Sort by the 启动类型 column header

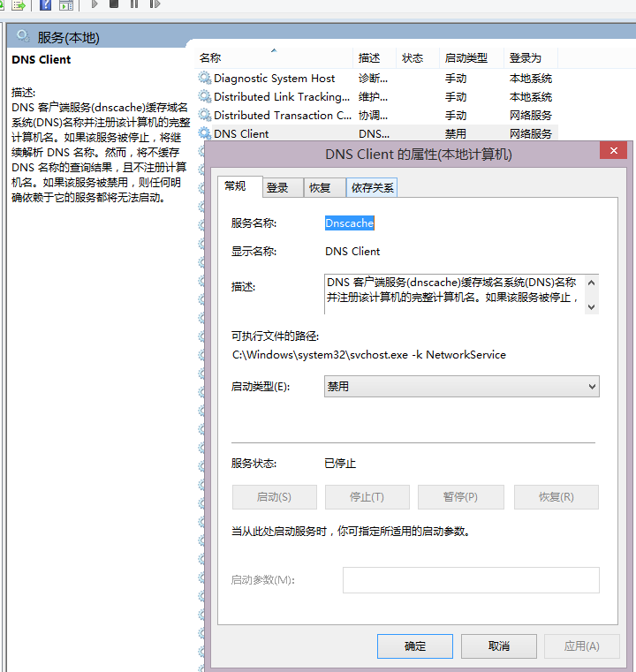click(x=472, y=58)
